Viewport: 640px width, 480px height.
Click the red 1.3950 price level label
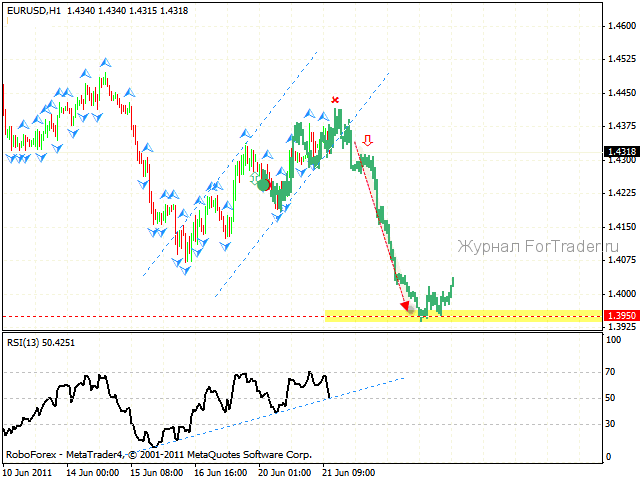click(x=621, y=316)
